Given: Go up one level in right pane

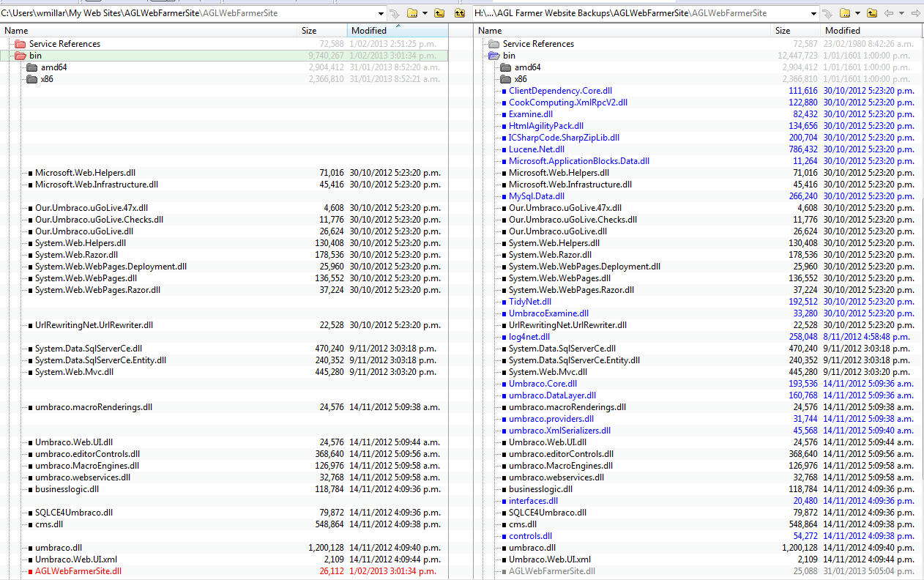Looking at the screenshot, I should (871, 13).
